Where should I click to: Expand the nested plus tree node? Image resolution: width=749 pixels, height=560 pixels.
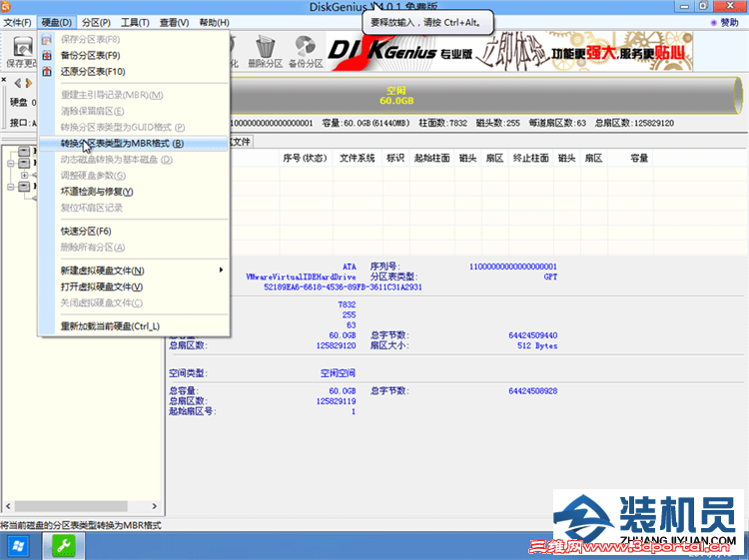coord(24,176)
